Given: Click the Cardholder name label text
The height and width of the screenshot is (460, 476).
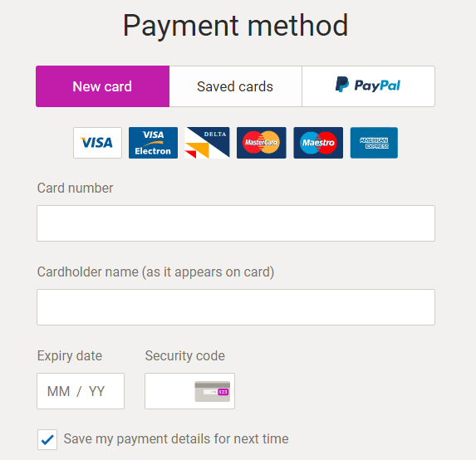Looking at the screenshot, I should click(x=155, y=272).
